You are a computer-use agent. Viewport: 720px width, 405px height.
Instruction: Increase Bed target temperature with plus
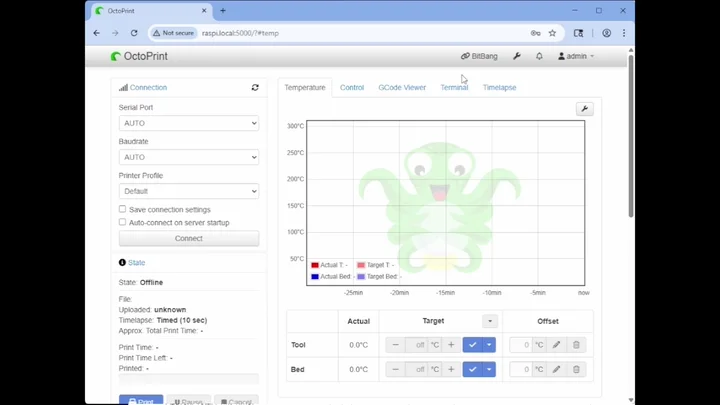pyautogui.click(x=451, y=369)
